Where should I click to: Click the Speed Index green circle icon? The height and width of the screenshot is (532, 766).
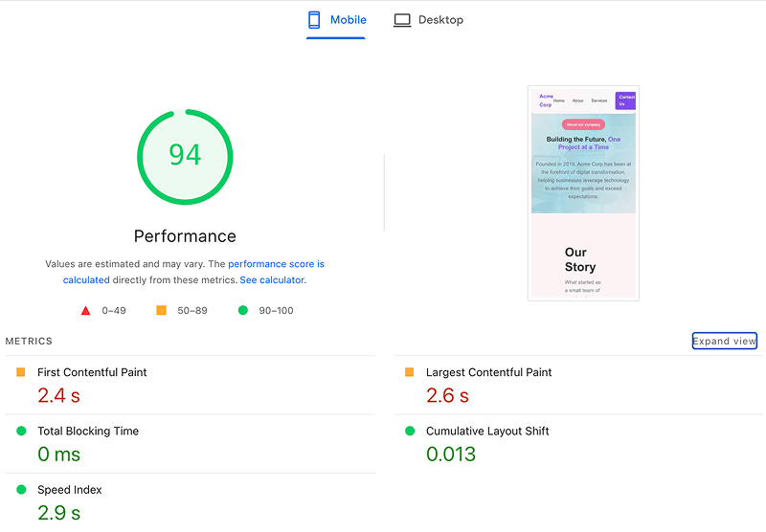point(21,489)
